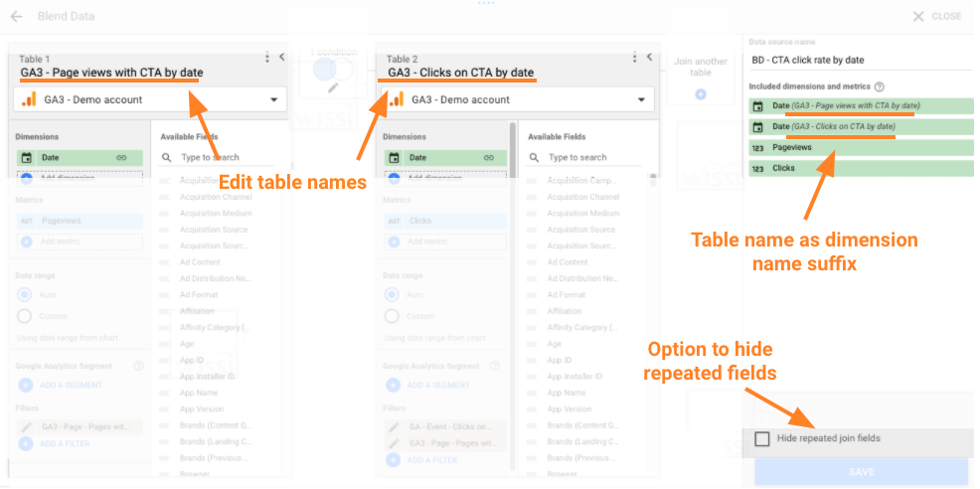
Task: Click the 123 type icon beside Pageviews
Action: (x=757, y=147)
